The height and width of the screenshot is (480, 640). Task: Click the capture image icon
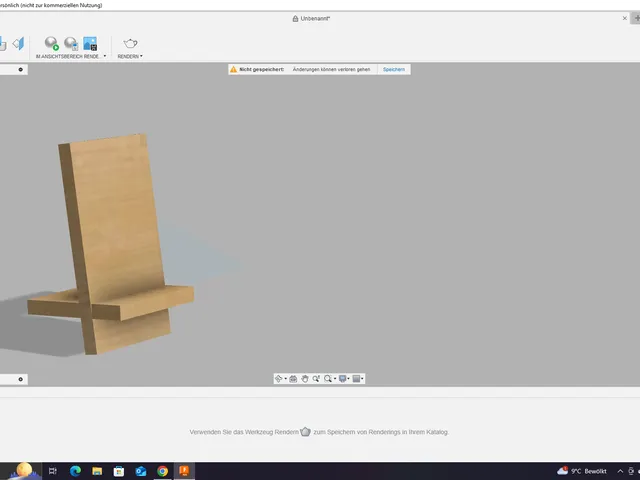tap(90, 43)
